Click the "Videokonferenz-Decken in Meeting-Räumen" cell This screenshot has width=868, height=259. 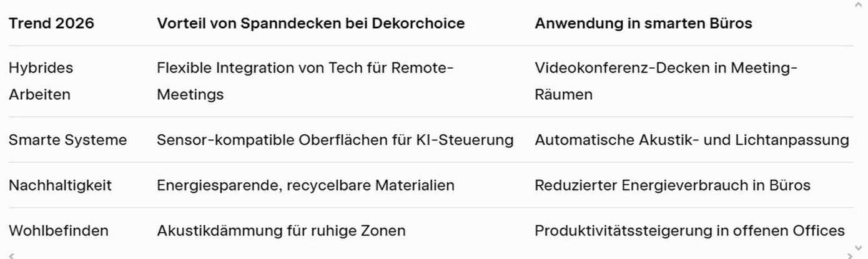(666, 81)
